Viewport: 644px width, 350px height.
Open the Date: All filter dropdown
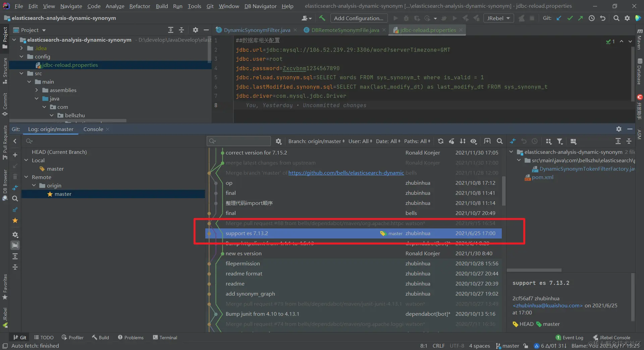click(x=388, y=141)
